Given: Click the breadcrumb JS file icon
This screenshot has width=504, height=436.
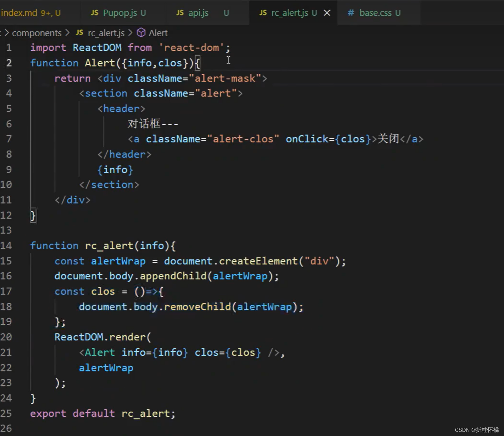Looking at the screenshot, I should click(x=79, y=33).
